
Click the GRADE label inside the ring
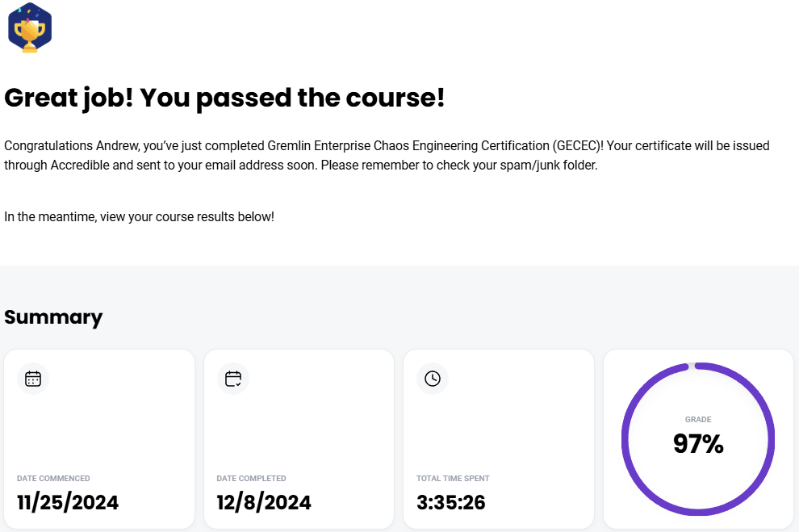click(x=698, y=419)
